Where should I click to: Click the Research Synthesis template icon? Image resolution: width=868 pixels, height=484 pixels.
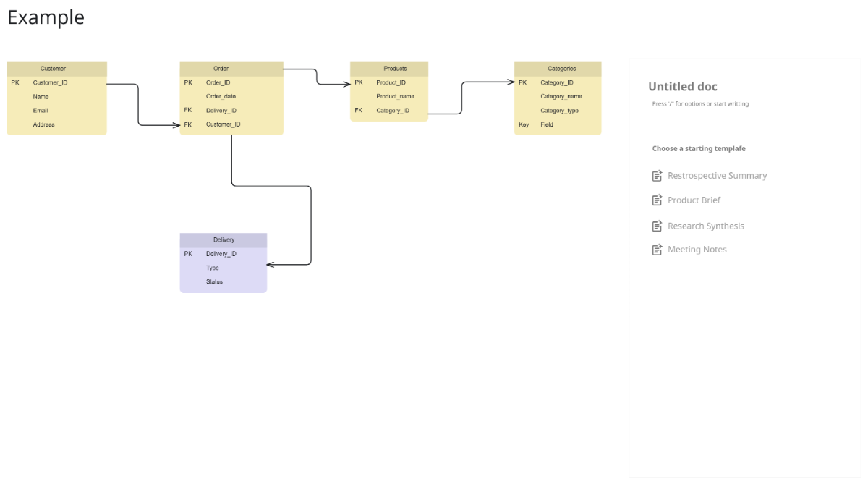pos(657,226)
